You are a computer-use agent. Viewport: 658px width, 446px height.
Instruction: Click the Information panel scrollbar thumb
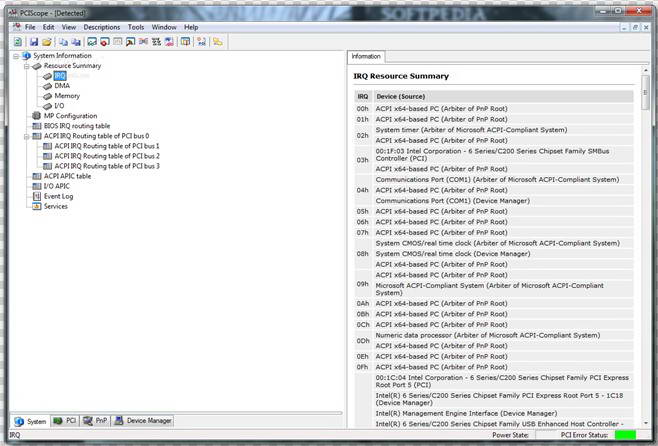click(645, 92)
